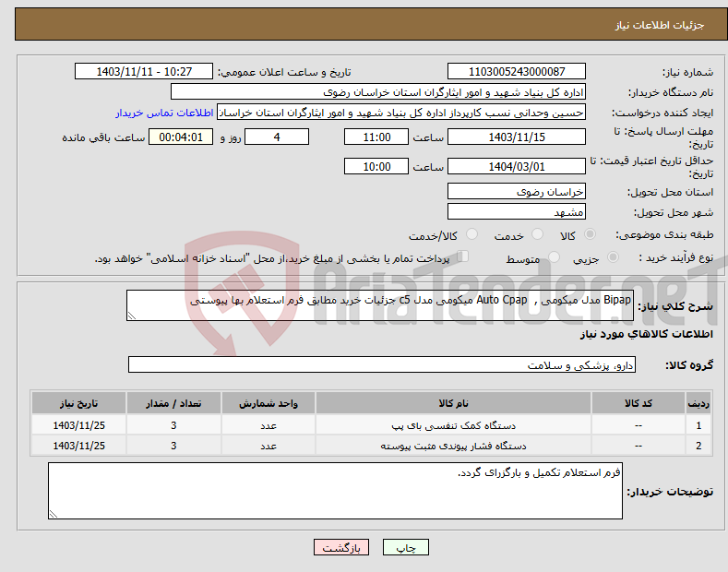This screenshot has height=572, width=728.
Task: Click the نام کالا column header
Action: 453,403
